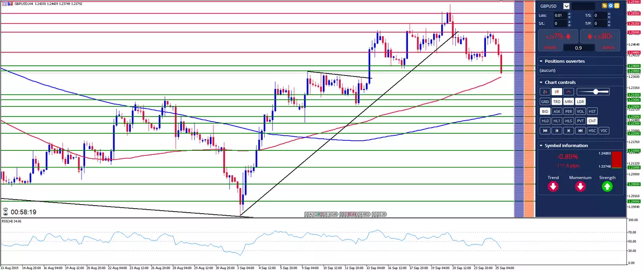The image size is (644, 271).
Task: Collapse the Chart controls section
Action: [x=541, y=82]
